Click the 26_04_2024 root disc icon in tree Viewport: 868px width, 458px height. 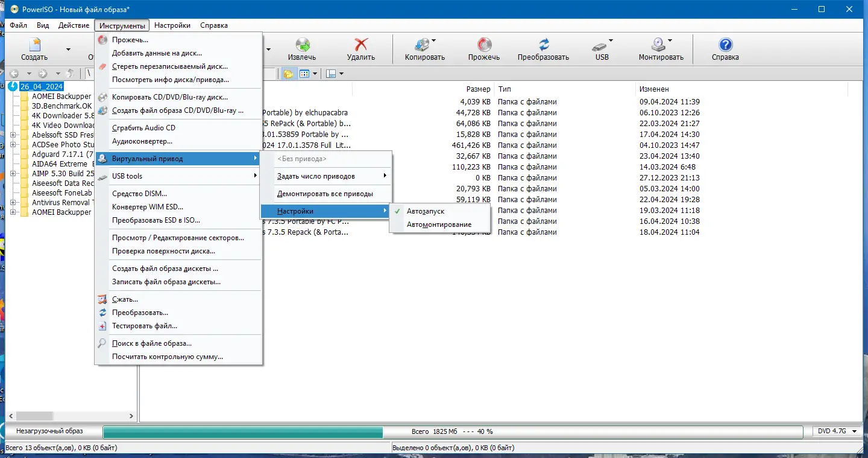[13, 86]
